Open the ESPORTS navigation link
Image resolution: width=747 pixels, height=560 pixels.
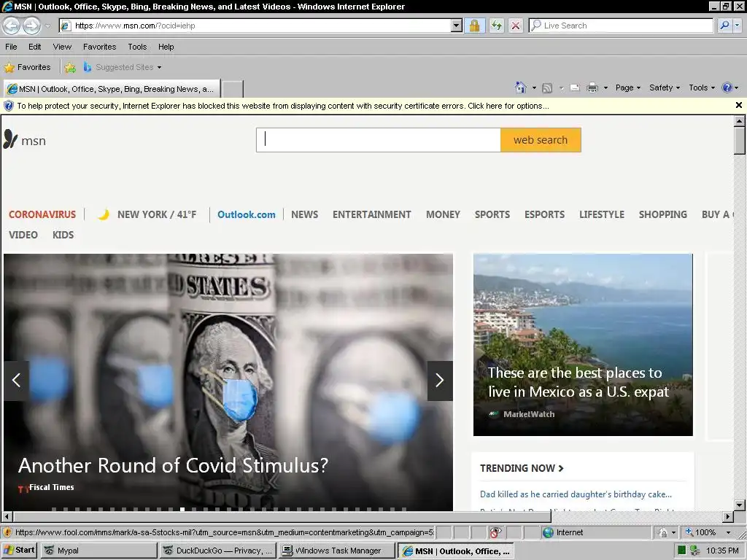click(x=544, y=215)
